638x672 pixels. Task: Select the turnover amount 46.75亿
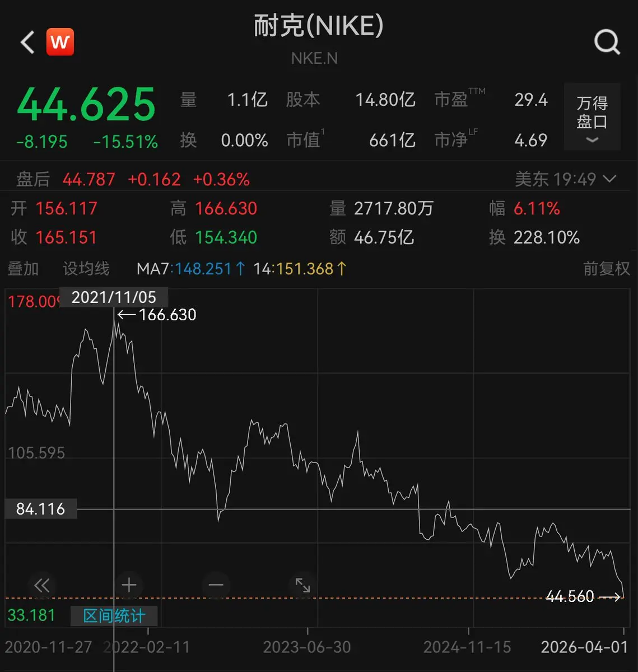384,237
